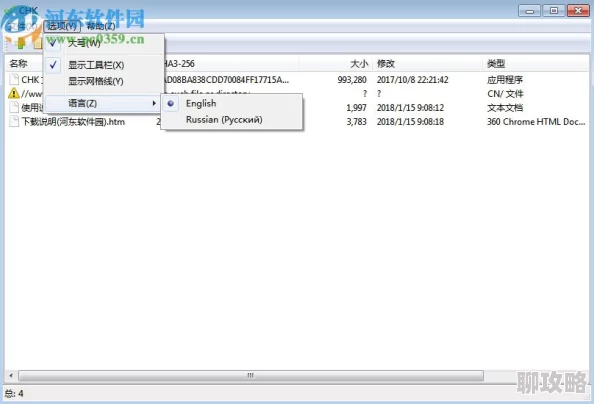Select 下载说明(河东软件园).htm file name
Viewport: 594px width, 404px height.
point(73,122)
